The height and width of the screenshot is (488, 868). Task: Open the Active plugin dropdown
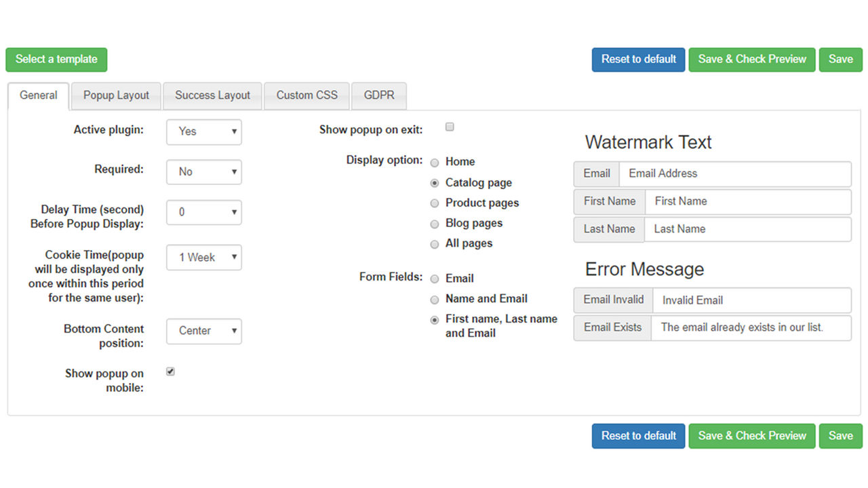click(x=204, y=131)
